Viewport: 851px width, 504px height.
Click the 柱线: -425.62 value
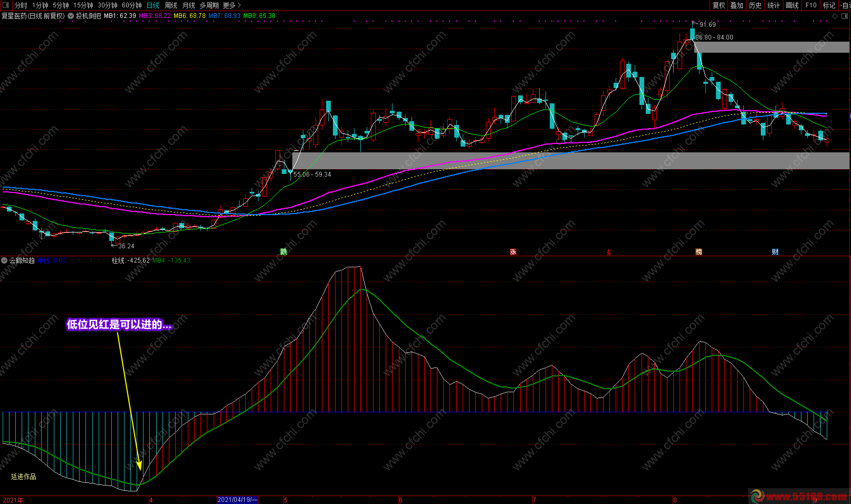click(131, 260)
